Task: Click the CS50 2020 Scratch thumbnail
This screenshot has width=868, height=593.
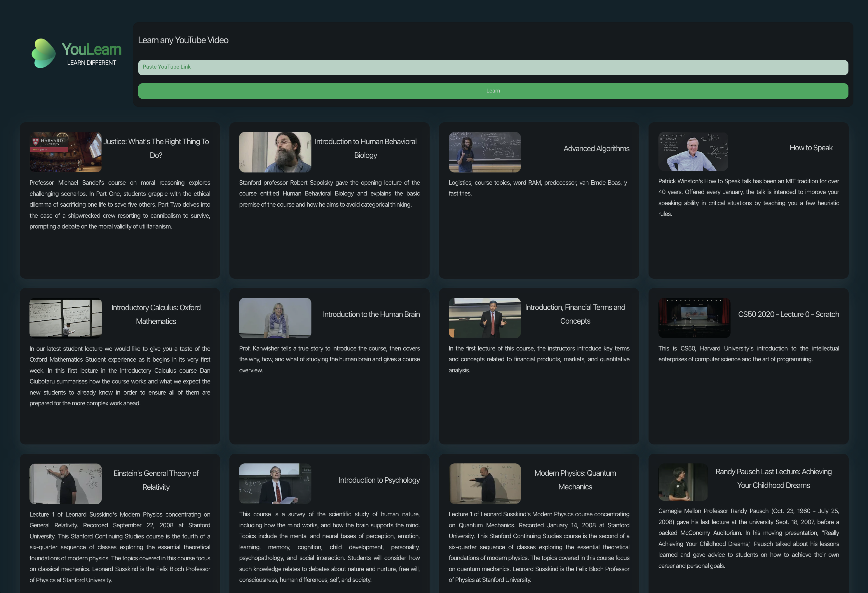Action: click(x=694, y=318)
